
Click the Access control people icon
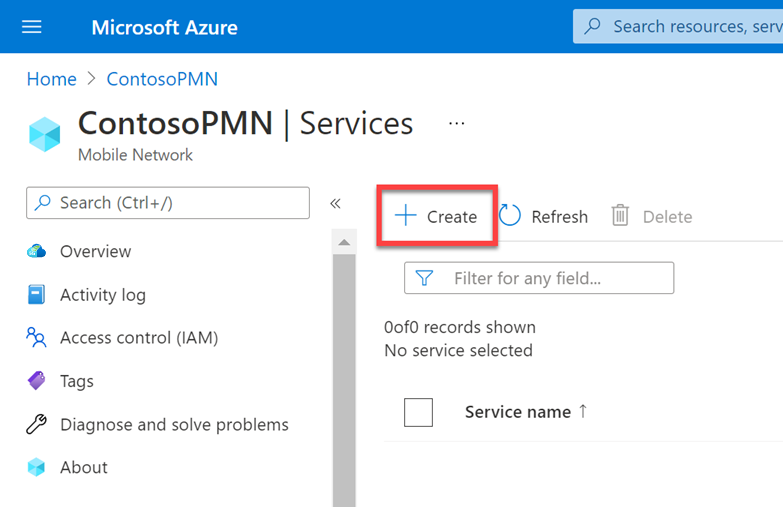[36, 337]
